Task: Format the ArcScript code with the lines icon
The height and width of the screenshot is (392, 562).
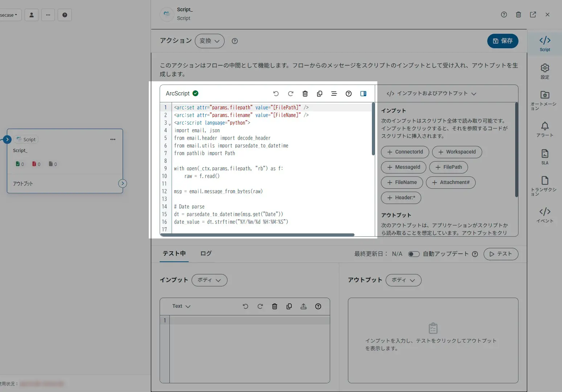Action: tap(334, 93)
